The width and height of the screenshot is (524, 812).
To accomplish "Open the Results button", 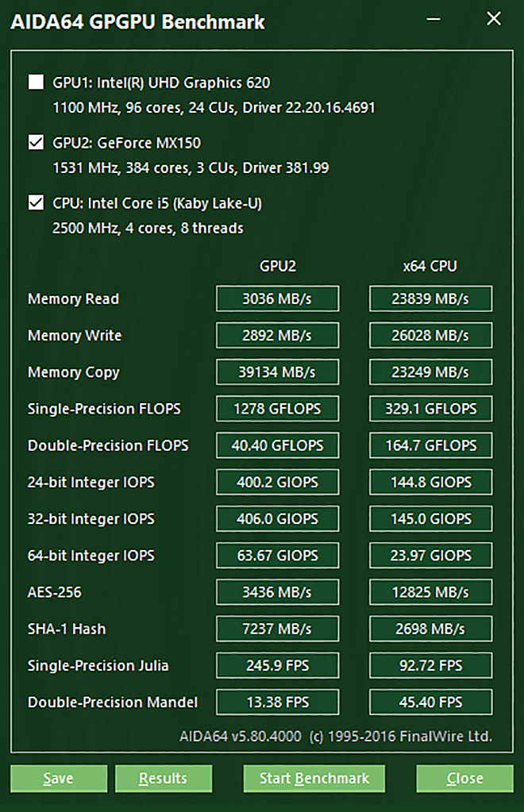I will click(163, 779).
